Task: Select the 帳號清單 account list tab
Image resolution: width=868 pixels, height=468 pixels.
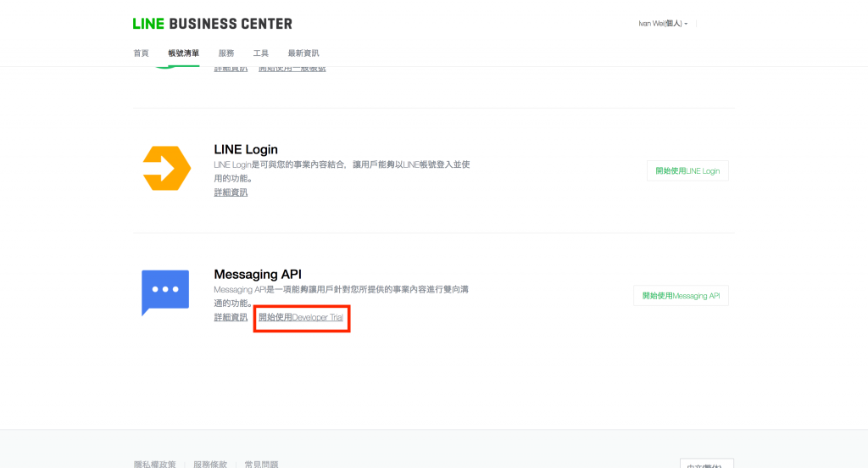Action: point(183,53)
